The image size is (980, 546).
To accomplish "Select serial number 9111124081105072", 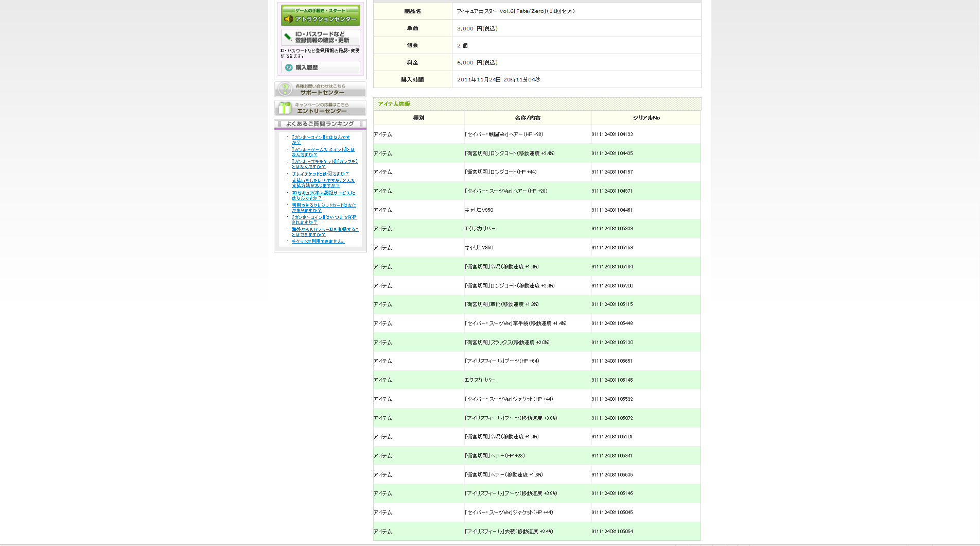I will pos(612,418).
